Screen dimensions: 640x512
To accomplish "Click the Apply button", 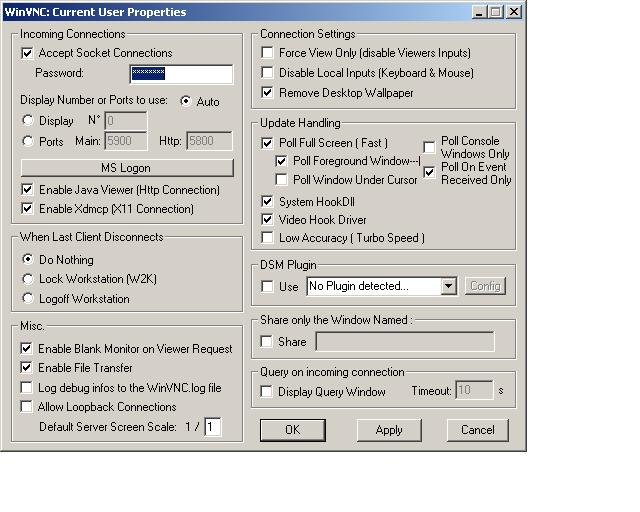I will pos(389,430).
